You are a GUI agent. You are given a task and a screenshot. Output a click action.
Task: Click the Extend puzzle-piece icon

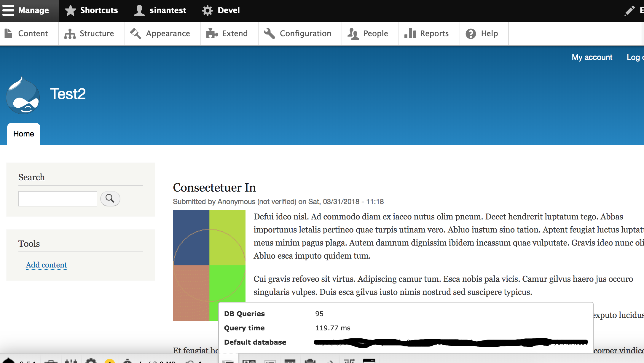click(212, 33)
